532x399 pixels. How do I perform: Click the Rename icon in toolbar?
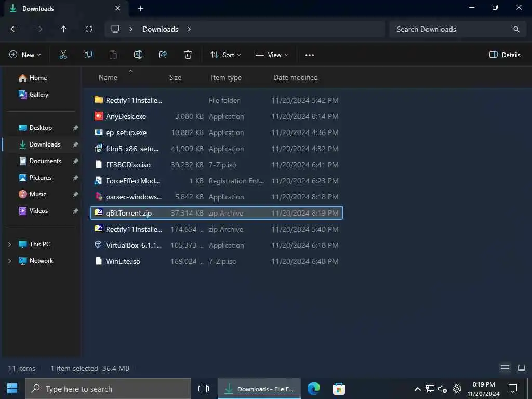pyautogui.click(x=138, y=55)
